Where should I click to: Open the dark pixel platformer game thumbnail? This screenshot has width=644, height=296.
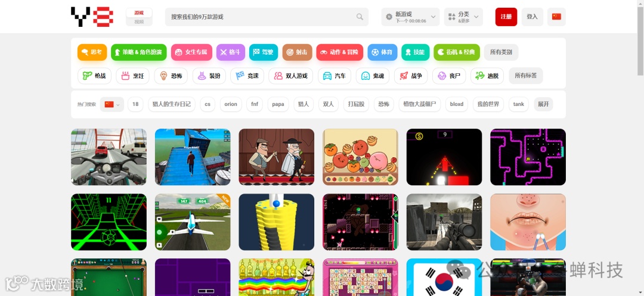point(360,222)
